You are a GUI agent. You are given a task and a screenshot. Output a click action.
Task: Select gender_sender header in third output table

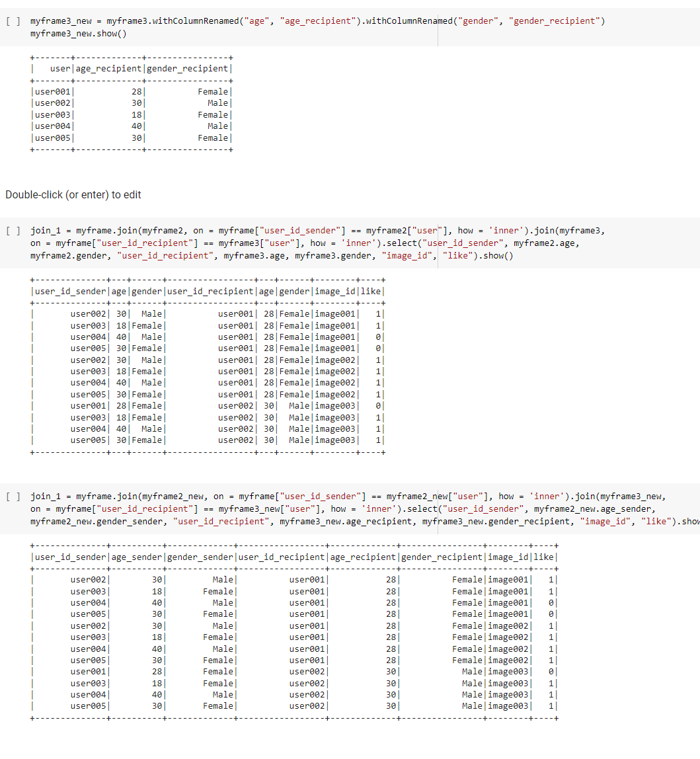pyautogui.click(x=200, y=557)
